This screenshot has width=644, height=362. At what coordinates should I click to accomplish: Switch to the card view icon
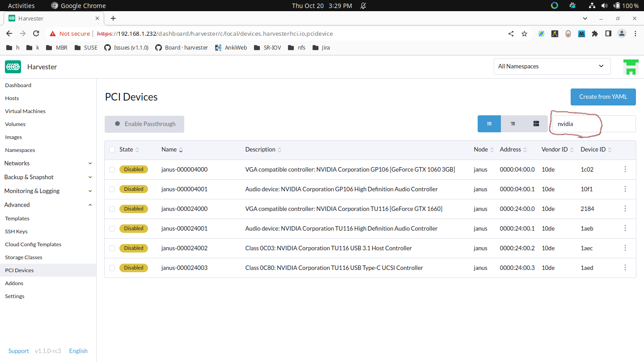point(536,123)
